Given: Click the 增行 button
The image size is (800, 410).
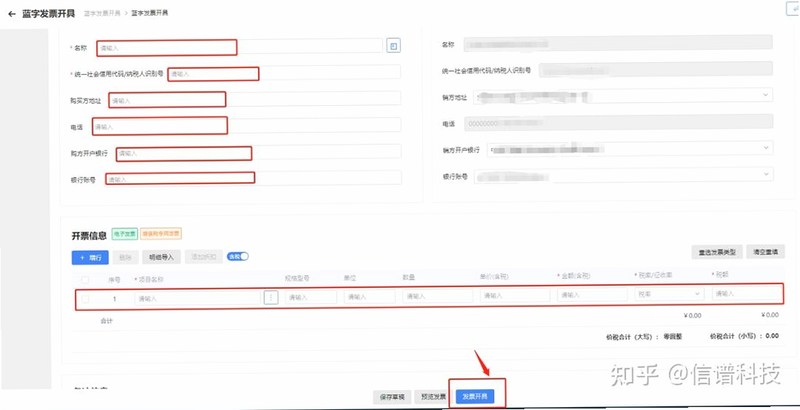Looking at the screenshot, I should coord(90,258).
